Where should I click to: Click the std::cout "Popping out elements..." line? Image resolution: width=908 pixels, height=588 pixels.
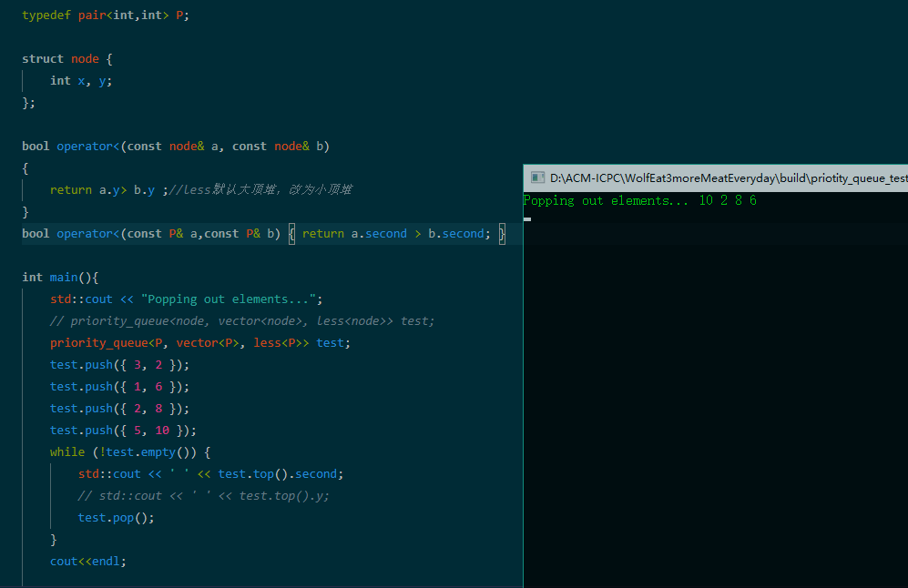click(x=186, y=299)
